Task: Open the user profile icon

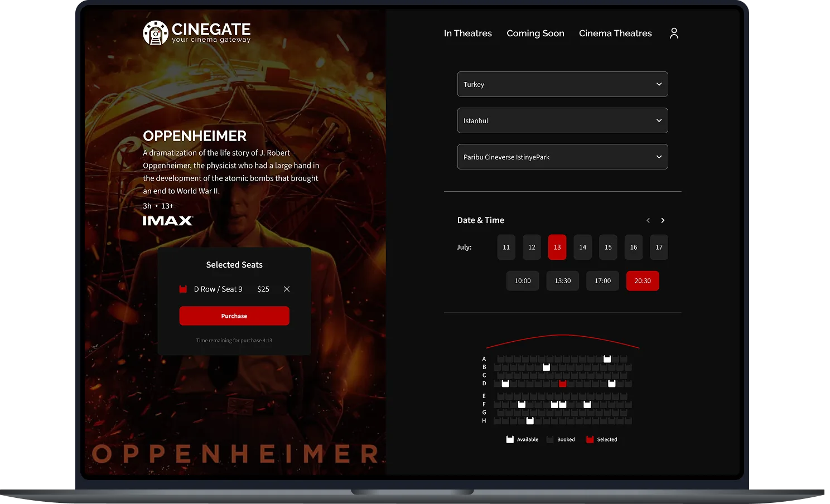Action: (674, 33)
